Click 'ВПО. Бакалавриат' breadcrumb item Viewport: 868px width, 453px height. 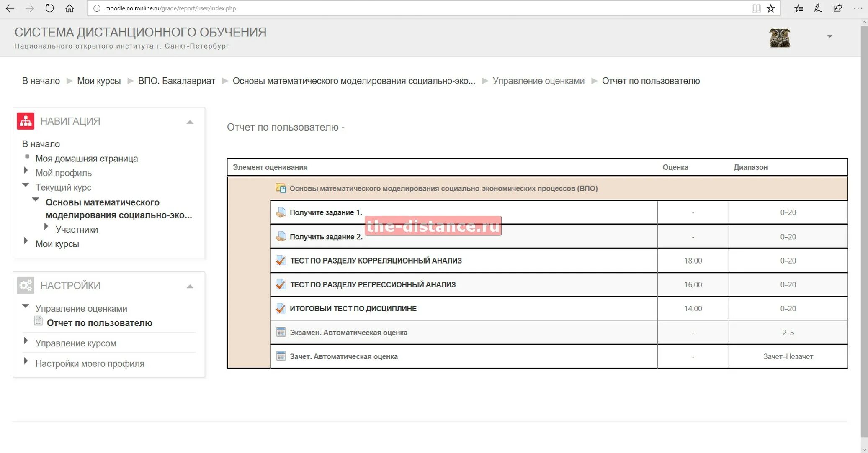click(176, 81)
